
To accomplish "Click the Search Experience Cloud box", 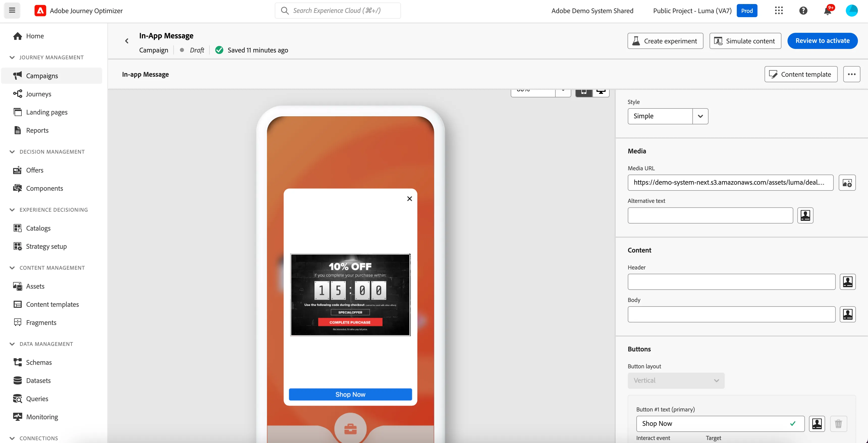I will click(x=338, y=10).
